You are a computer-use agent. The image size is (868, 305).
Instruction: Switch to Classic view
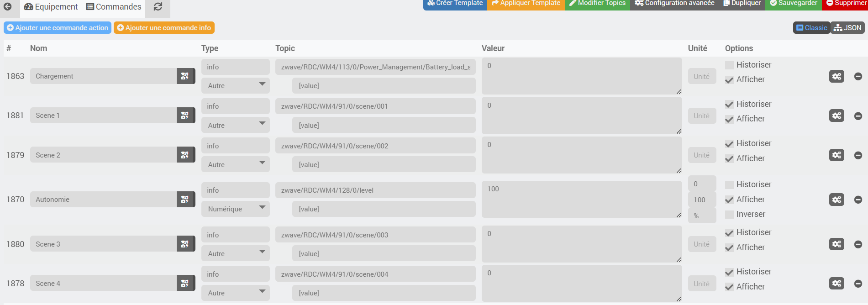coord(811,28)
